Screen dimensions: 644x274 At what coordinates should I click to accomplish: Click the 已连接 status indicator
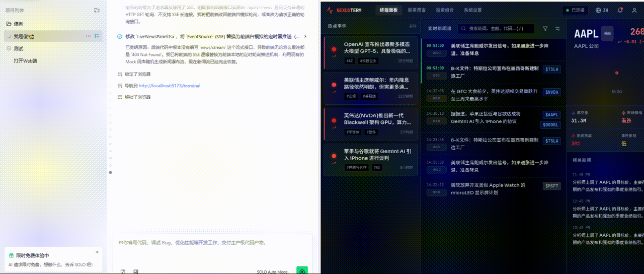(575, 10)
